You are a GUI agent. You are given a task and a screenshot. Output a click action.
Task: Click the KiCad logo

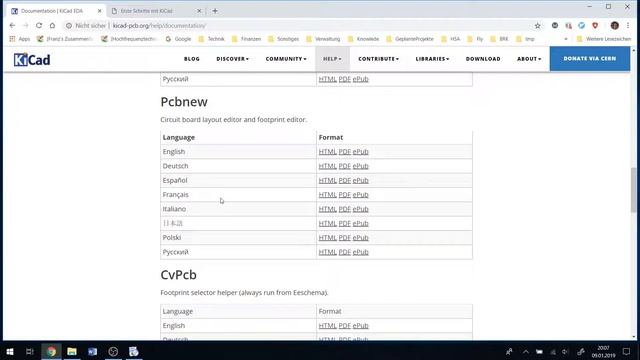coord(32,60)
